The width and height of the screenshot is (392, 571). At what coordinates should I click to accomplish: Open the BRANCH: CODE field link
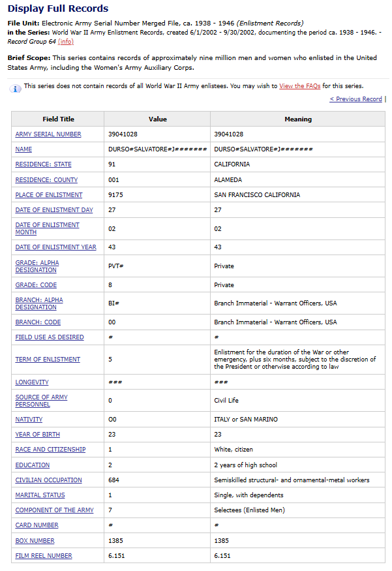38,322
